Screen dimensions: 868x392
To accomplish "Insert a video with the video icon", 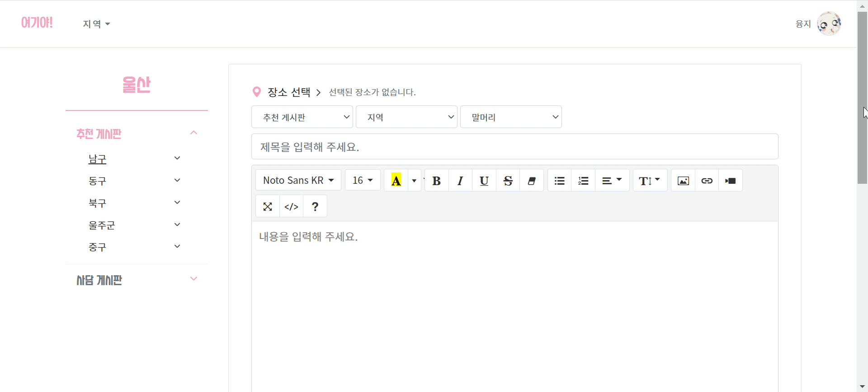I will pyautogui.click(x=731, y=181).
